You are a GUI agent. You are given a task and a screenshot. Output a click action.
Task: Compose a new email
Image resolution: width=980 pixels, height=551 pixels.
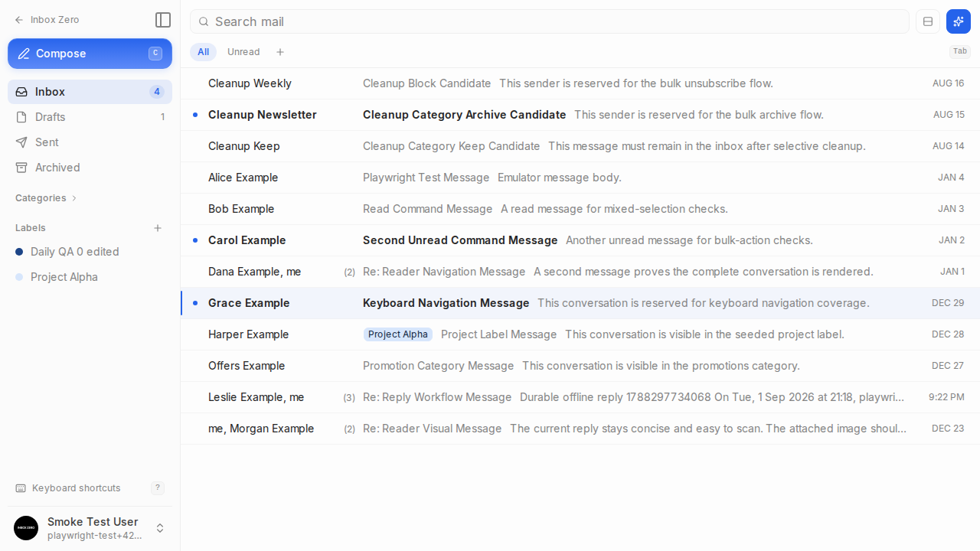[90, 54]
